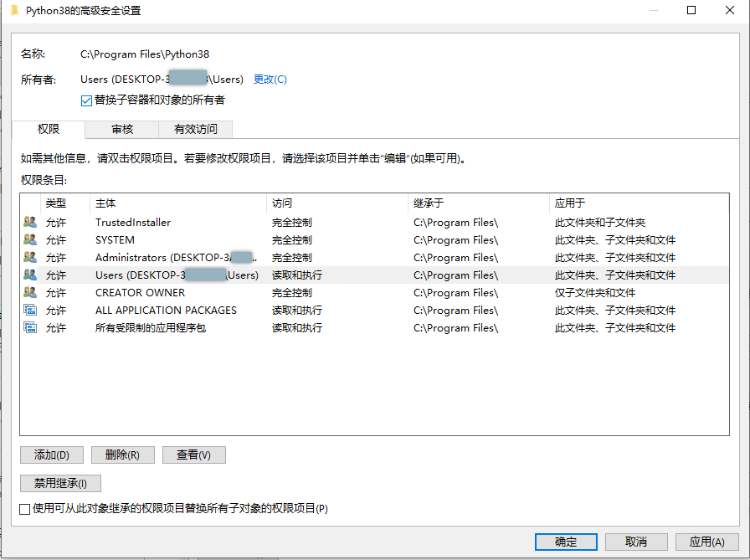
Task: Select the SYSTEM principal entry
Action: (x=115, y=240)
